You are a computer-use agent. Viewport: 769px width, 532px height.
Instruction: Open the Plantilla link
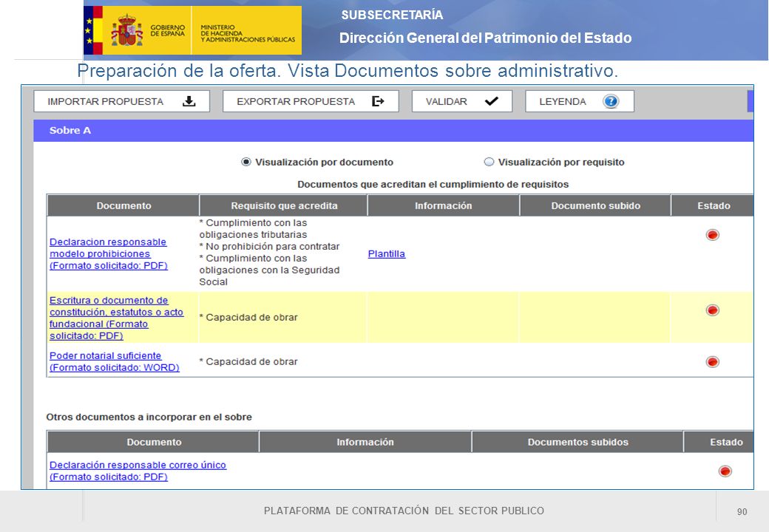pyautogui.click(x=387, y=253)
